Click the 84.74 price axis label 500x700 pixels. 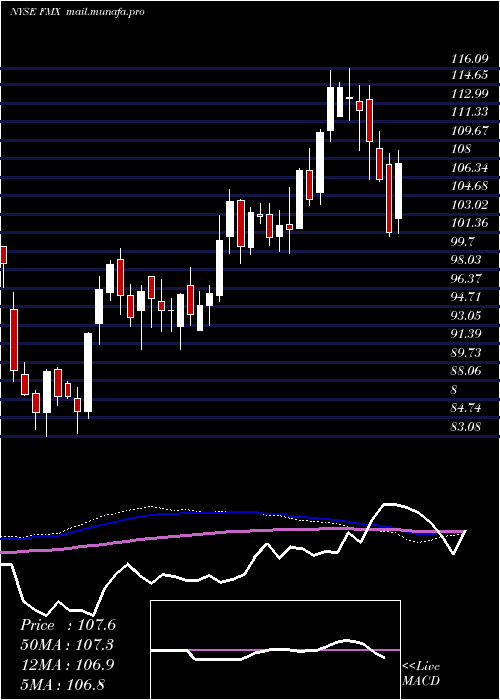(466, 408)
